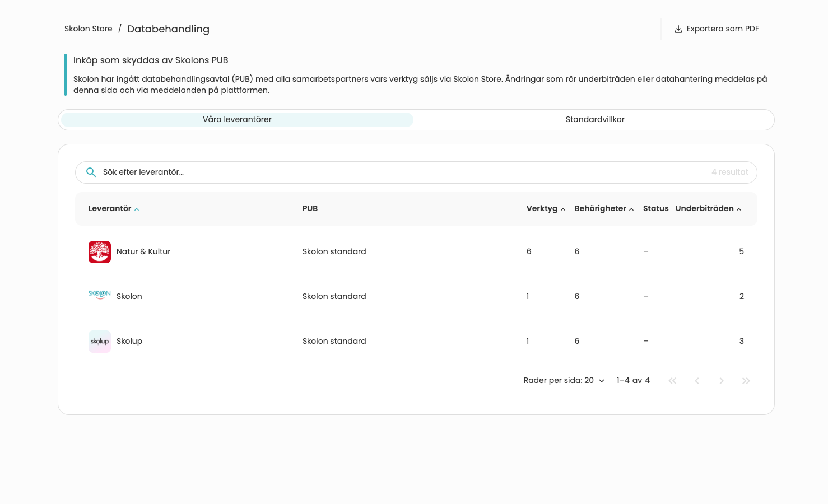Viewport: 828px width, 504px height.
Task: Go to the previous page
Action: [697, 381]
